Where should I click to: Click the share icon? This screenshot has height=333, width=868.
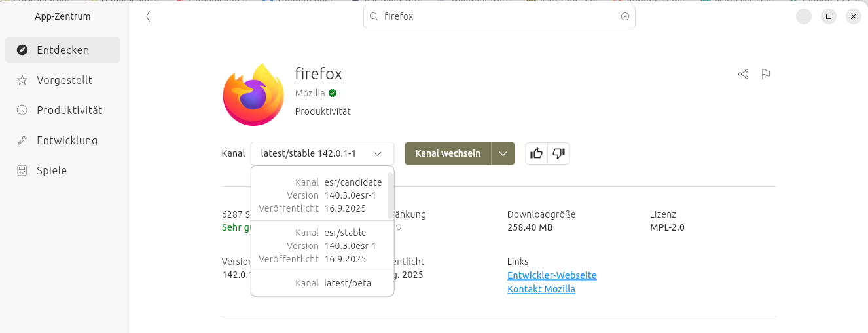[743, 74]
